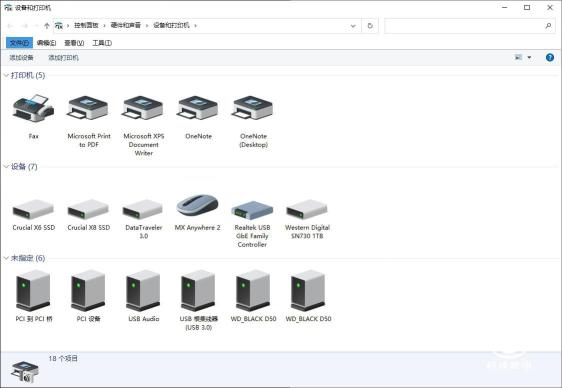562x388 pixels.
Task: Select Microsoft XPS Document Writer printer
Action: pos(143,108)
